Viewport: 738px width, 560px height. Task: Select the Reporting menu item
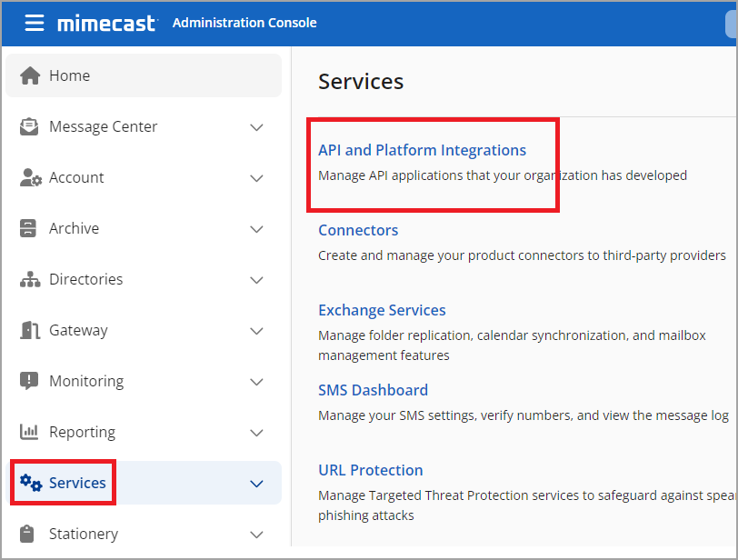[x=82, y=432]
